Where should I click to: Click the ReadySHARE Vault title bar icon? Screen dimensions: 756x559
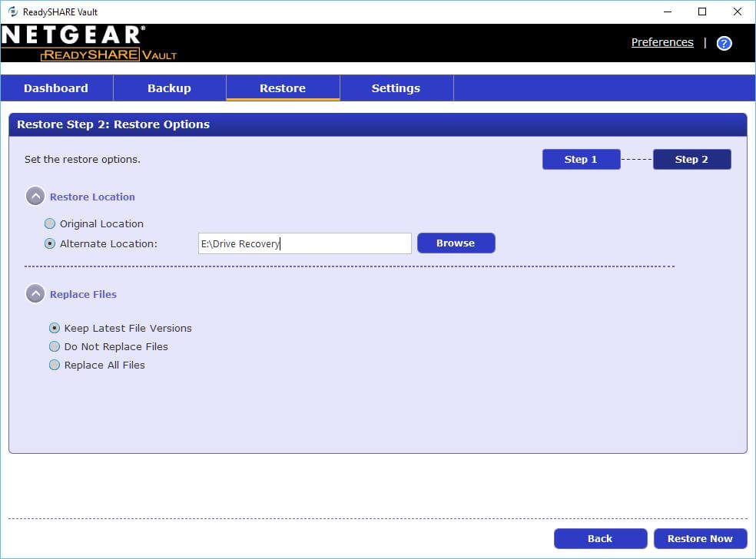(x=12, y=12)
